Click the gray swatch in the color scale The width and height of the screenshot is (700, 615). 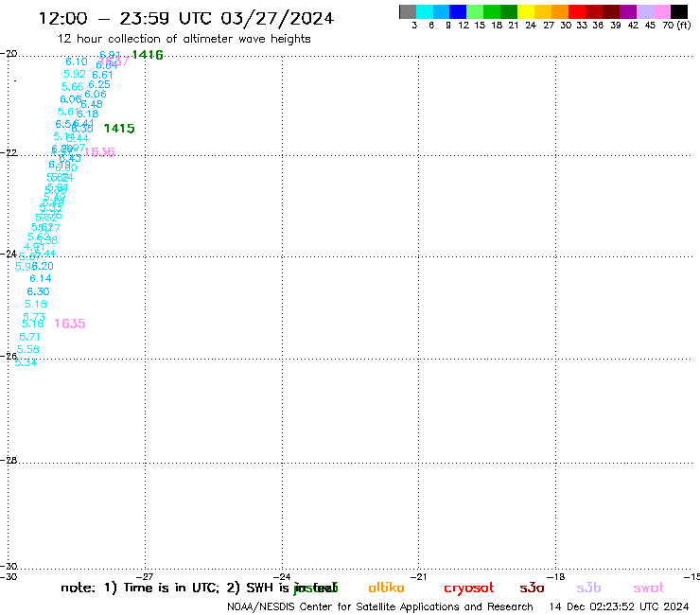point(408,11)
